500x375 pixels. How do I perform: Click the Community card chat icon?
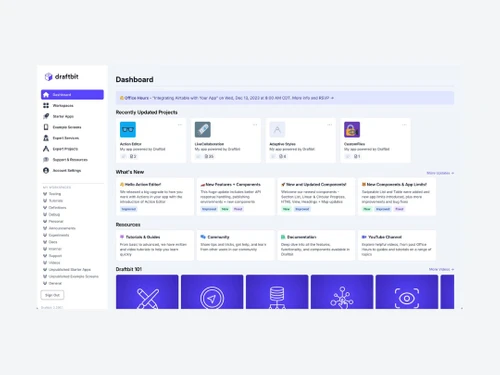tap(203, 237)
